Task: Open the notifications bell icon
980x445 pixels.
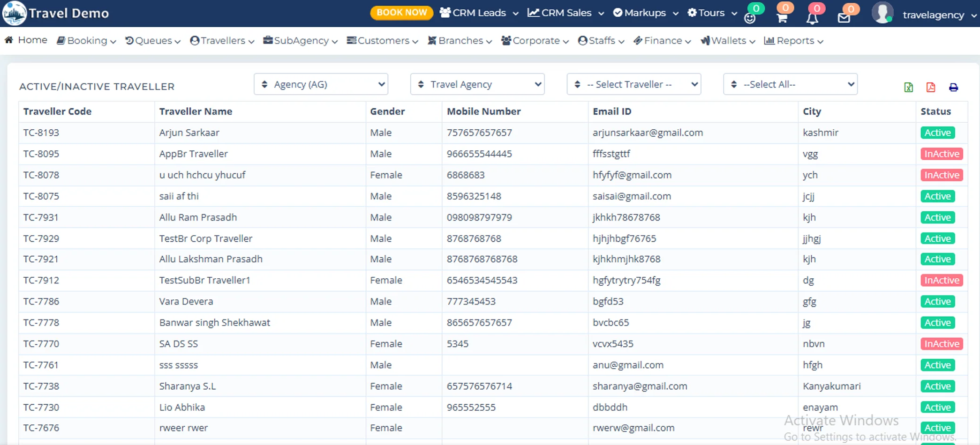Action: (812, 18)
